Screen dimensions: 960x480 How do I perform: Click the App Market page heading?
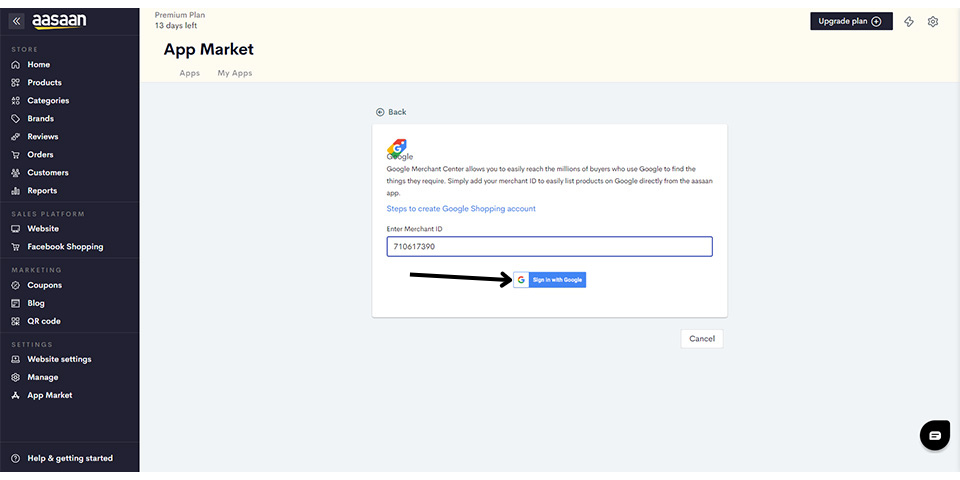209,50
